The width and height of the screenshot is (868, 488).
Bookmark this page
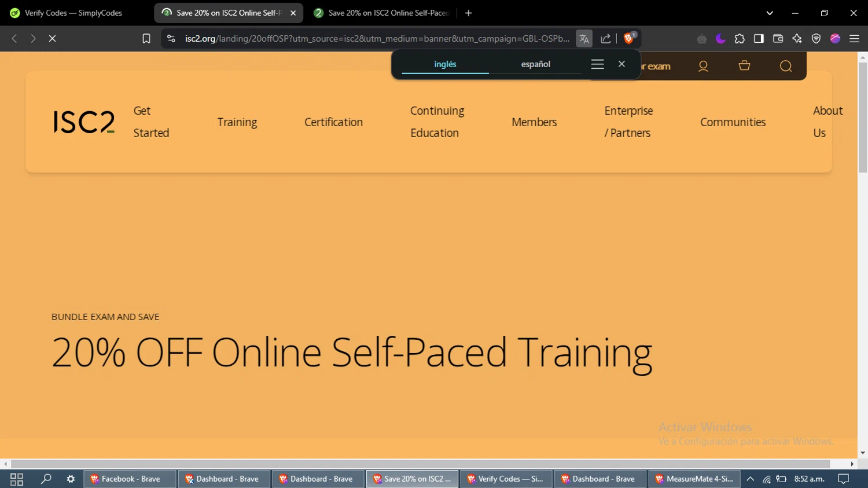(146, 38)
